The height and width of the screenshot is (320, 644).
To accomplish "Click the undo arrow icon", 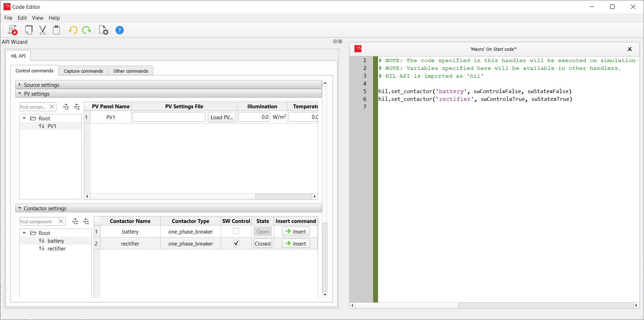I will pyautogui.click(x=73, y=30).
